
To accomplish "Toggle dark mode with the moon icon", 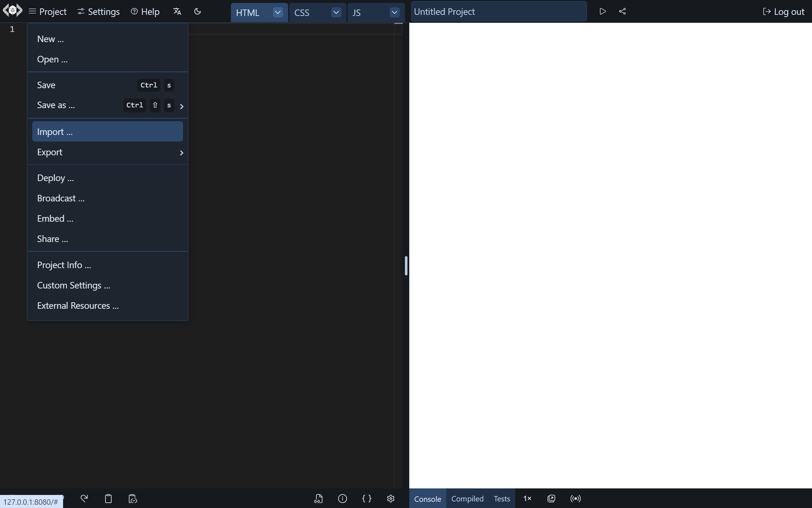I will pos(198,11).
